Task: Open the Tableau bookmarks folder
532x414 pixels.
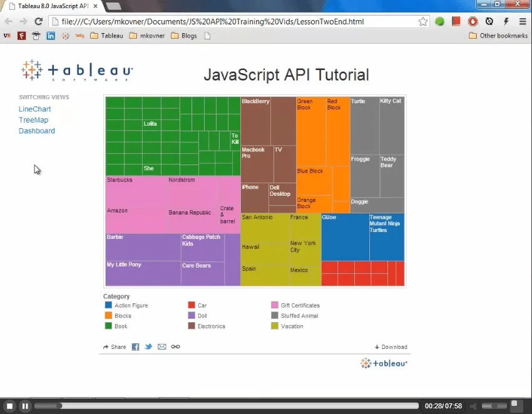Action: point(106,36)
